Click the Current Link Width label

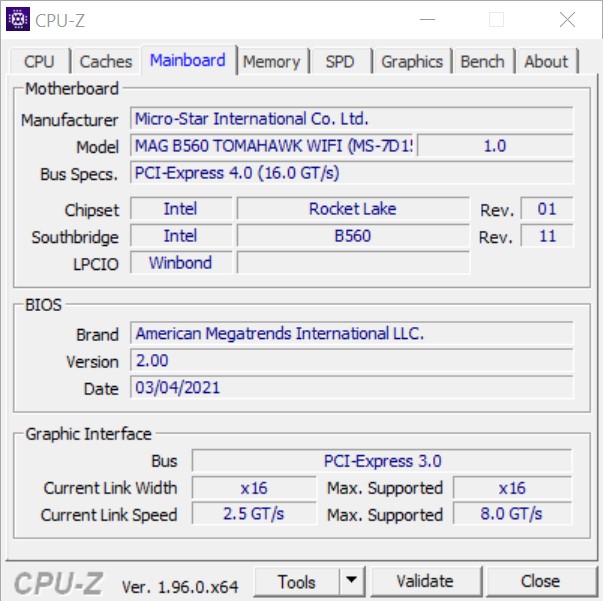click(110, 488)
